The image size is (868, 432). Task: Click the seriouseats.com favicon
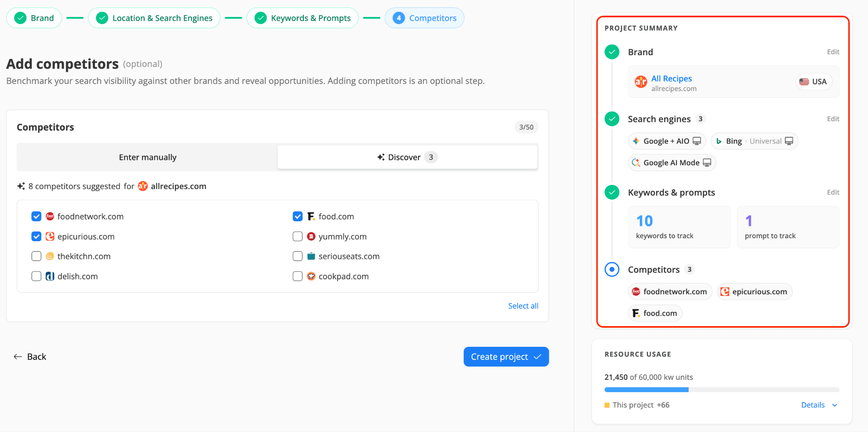point(311,256)
